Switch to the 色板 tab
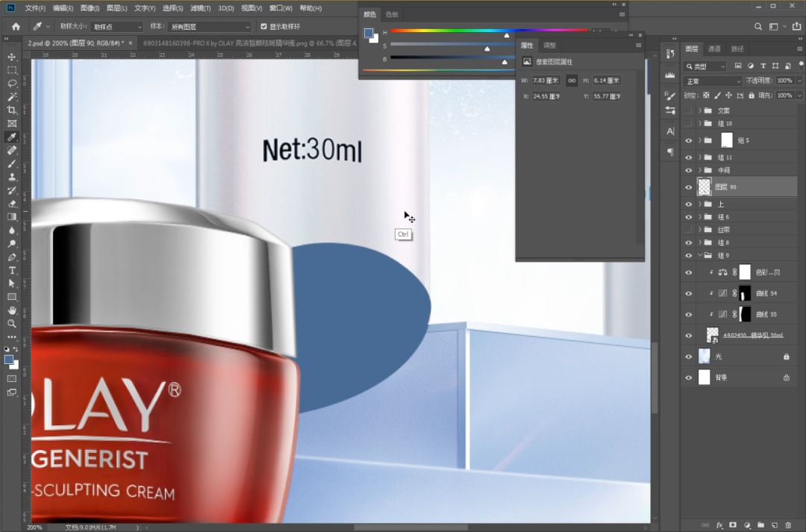Image resolution: width=806 pixels, height=532 pixels. 392,14
